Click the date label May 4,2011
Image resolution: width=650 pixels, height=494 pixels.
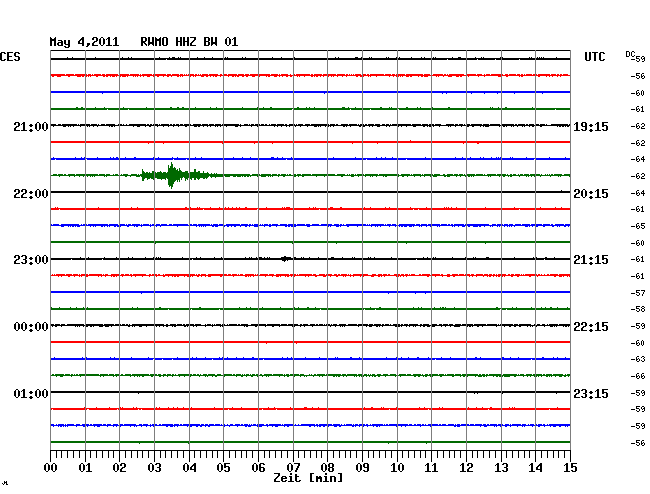84,42
